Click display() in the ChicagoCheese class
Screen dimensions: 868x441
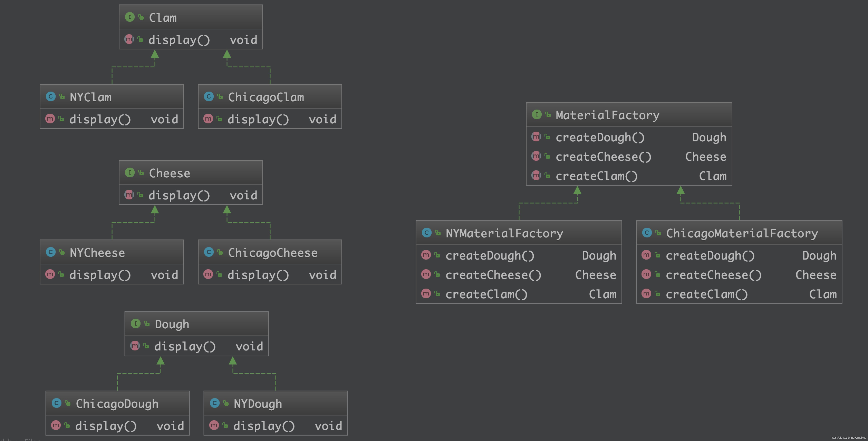pyautogui.click(x=258, y=275)
